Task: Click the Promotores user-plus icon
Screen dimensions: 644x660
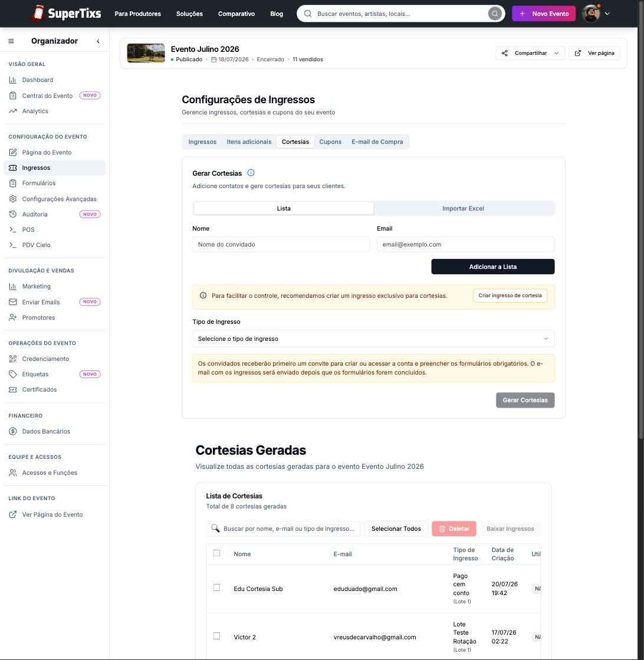Action: (12, 317)
